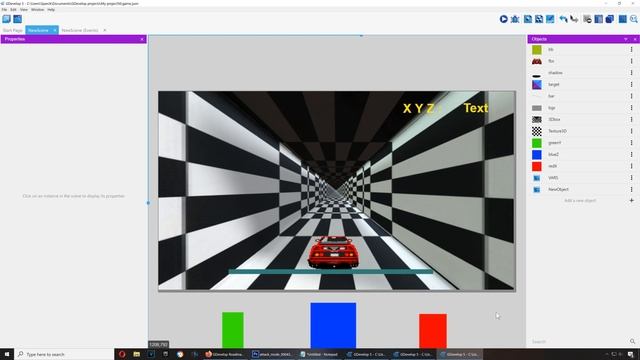Open the project manager icon below File
This screenshot has width=640, height=360.
tap(6, 19)
